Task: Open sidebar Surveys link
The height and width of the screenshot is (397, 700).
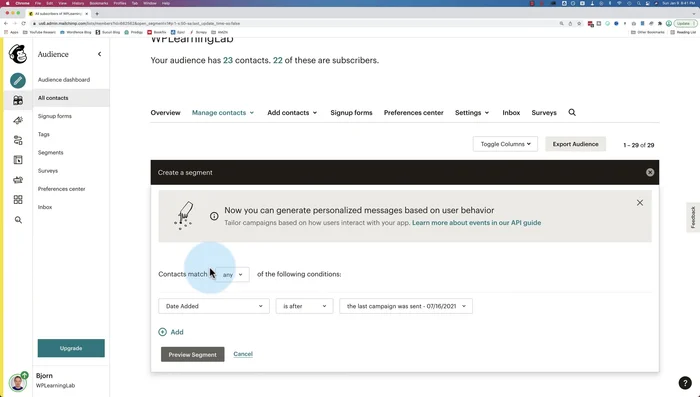Action: [48, 171]
